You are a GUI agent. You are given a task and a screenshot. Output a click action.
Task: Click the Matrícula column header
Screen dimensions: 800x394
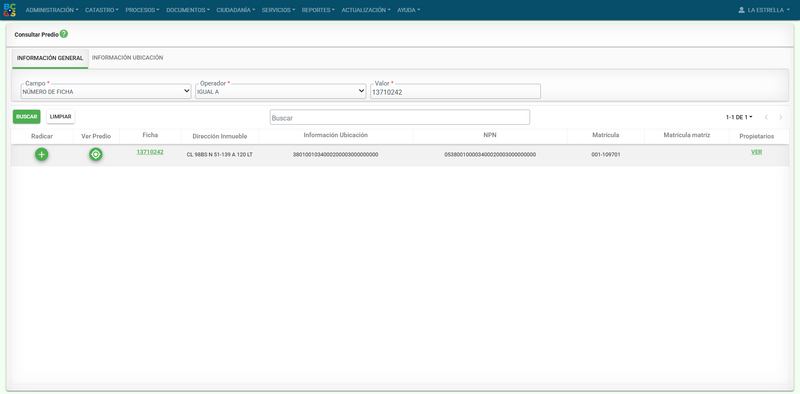pyautogui.click(x=606, y=135)
